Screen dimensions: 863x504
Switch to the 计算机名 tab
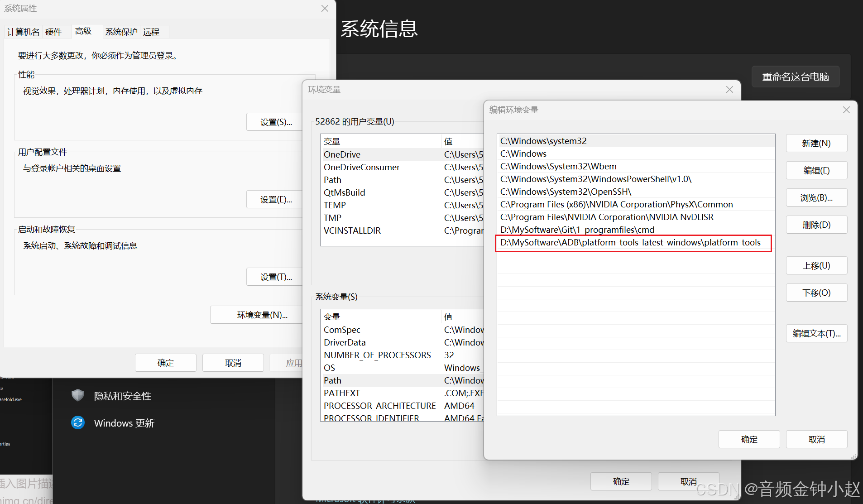(24, 32)
